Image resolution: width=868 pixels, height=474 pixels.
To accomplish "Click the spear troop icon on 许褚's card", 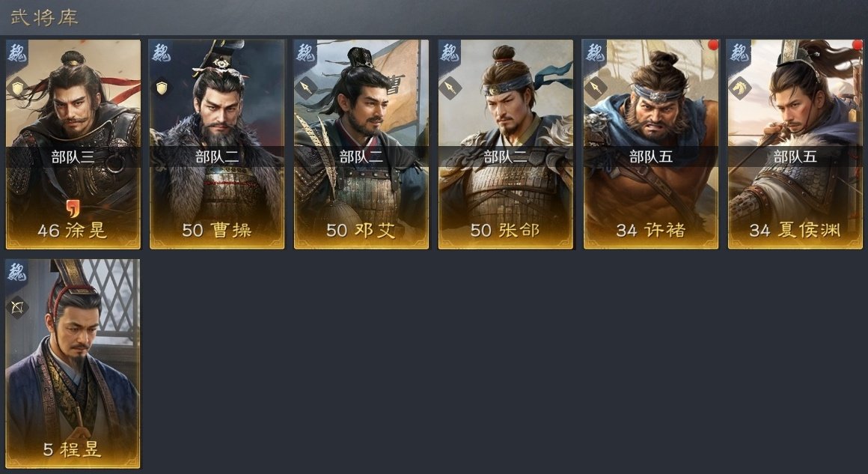I will point(595,88).
